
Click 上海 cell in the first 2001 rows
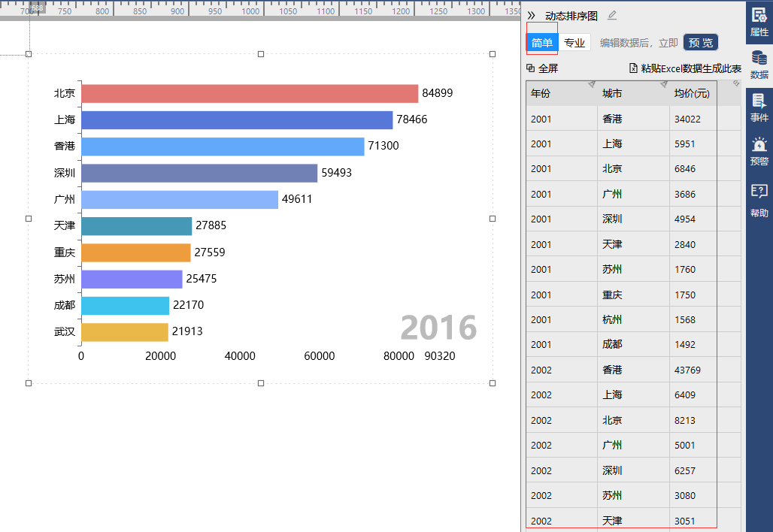pos(633,144)
